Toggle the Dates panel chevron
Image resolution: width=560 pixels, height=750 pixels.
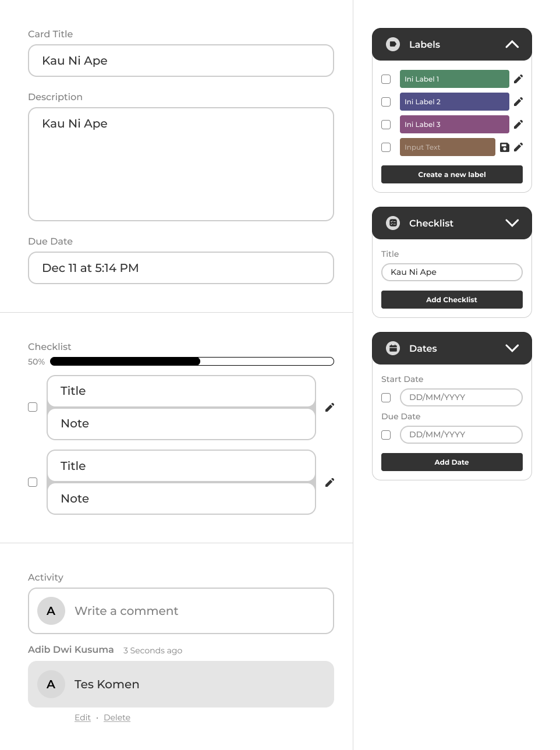[512, 348]
